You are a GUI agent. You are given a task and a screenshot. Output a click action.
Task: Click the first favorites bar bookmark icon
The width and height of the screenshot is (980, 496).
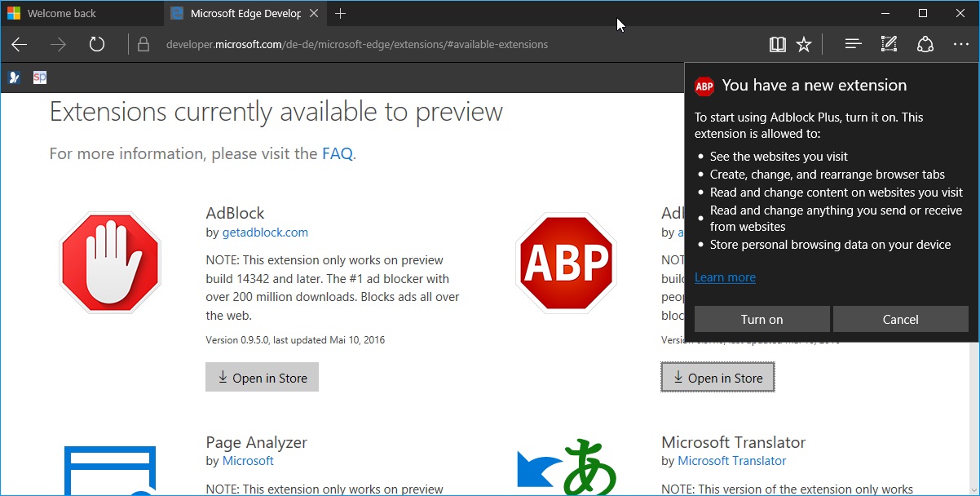tap(14, 77)
